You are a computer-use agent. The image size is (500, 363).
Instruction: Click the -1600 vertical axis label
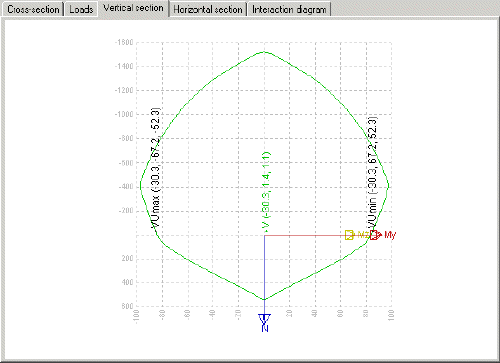click(x=124, y=42)
